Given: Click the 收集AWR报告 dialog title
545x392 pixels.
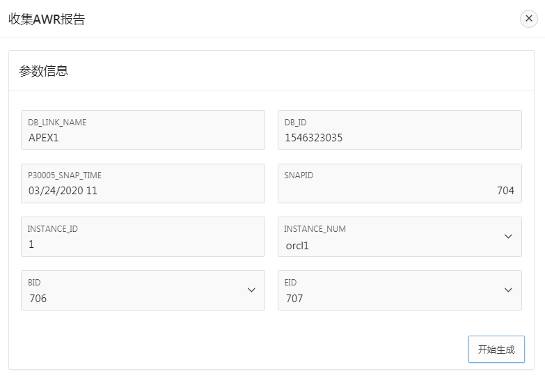Looking at the screenshot, I should (x=47, y=19).
